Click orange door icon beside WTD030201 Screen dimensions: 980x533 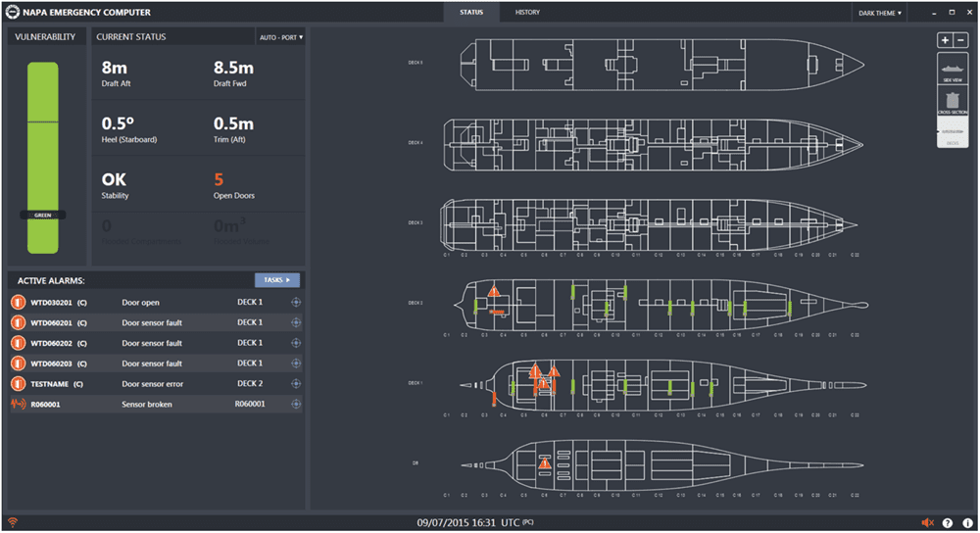[18, 303]
